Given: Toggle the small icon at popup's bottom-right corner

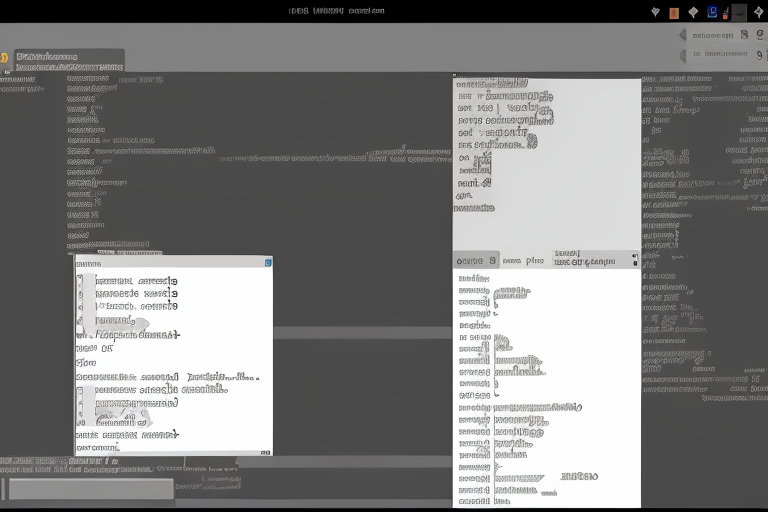Looking at the screenshot, I should point(266,451).
